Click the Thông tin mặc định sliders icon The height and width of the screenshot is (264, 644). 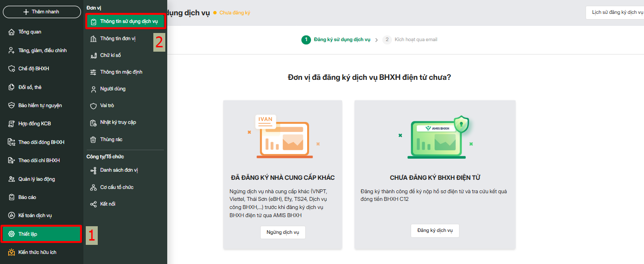click(x=93, y=72)
